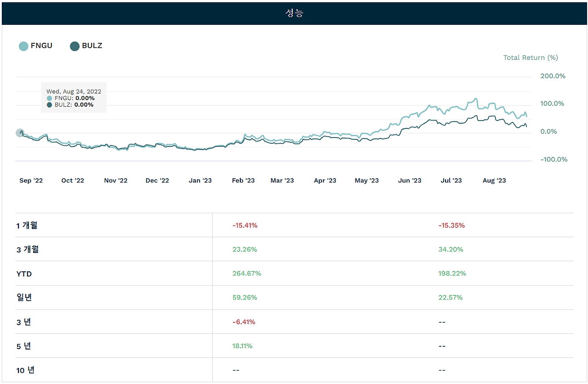
Task: Click FNGU color dot in tooltip
Action: pos(49,98)
